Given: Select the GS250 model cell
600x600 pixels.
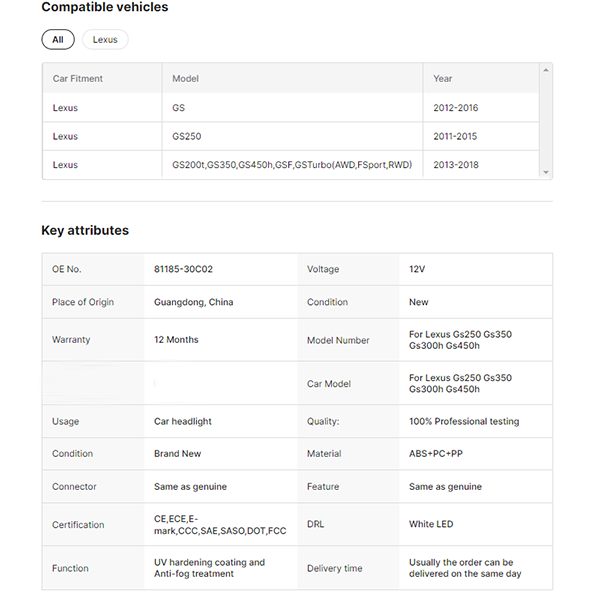Looking at the screenshot, I should pos(187,136).
